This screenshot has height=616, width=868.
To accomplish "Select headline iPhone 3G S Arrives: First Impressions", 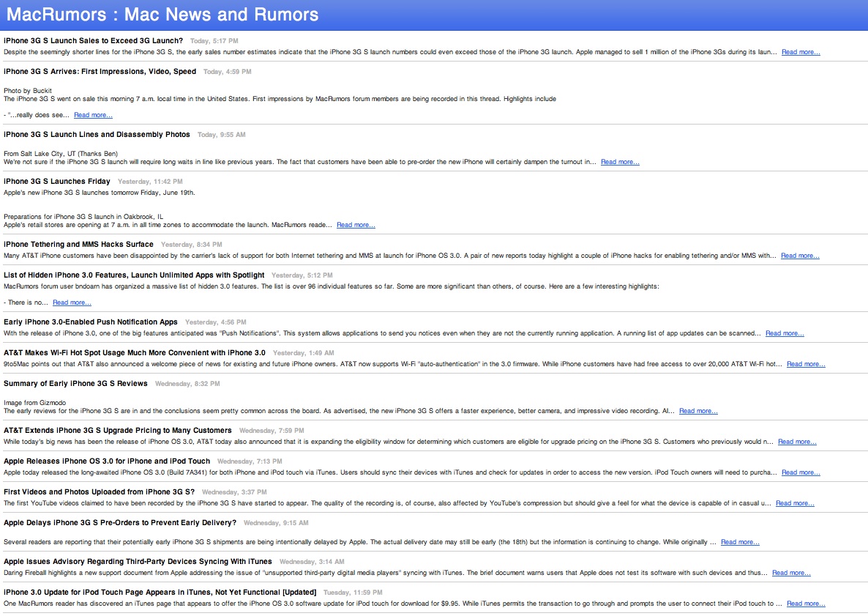I will click(x=100, y=72).
